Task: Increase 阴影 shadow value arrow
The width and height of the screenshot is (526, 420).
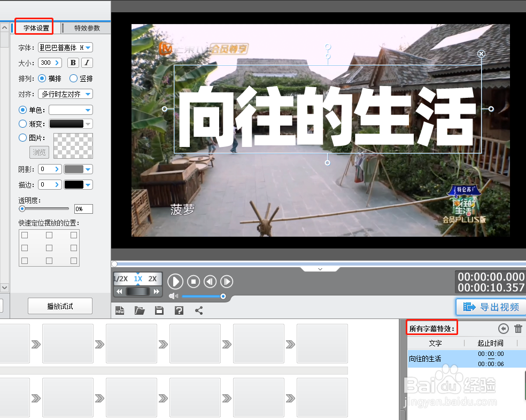Action: click(x=57, y=169)
